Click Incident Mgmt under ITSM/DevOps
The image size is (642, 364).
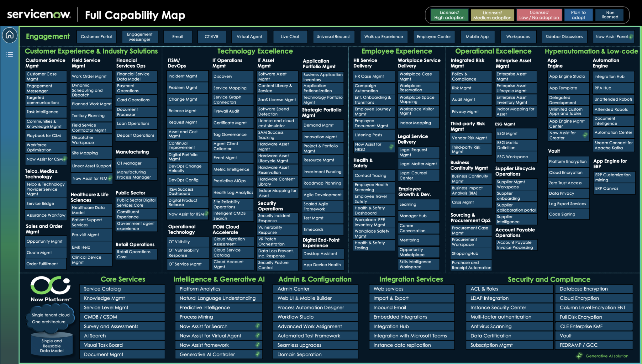click(187, 76)
